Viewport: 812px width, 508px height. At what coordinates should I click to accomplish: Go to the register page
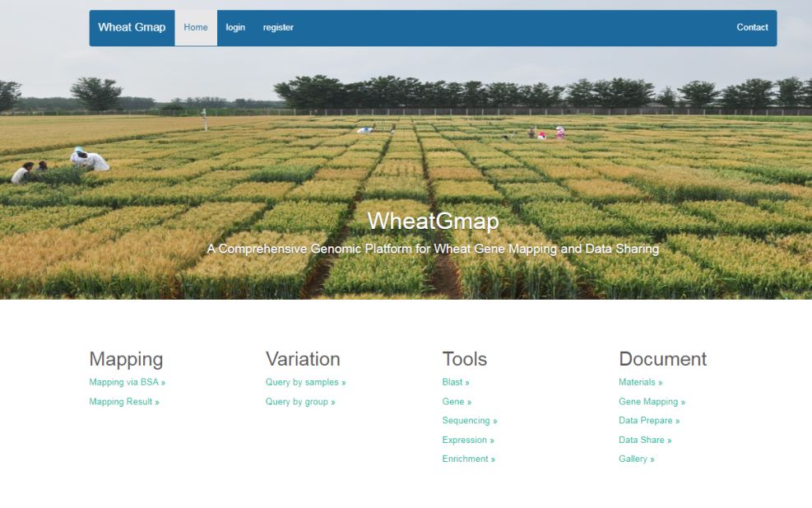pyautogui.click(x=278, y=27)
